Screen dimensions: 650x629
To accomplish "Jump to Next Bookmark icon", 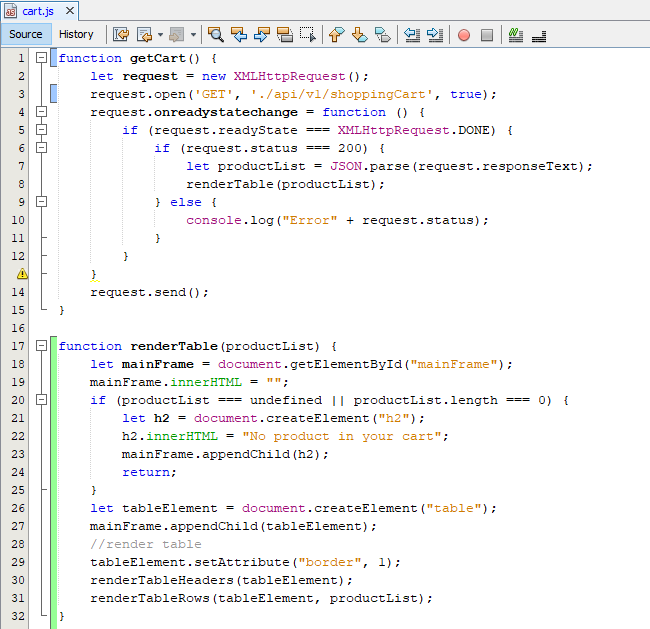I will click(x=359, y=34).
